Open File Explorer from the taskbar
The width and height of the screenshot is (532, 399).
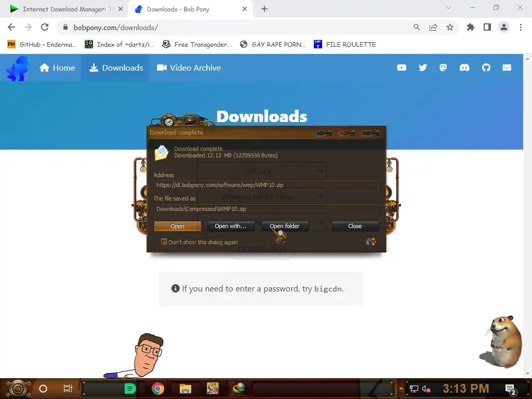(x=185, y=389)
